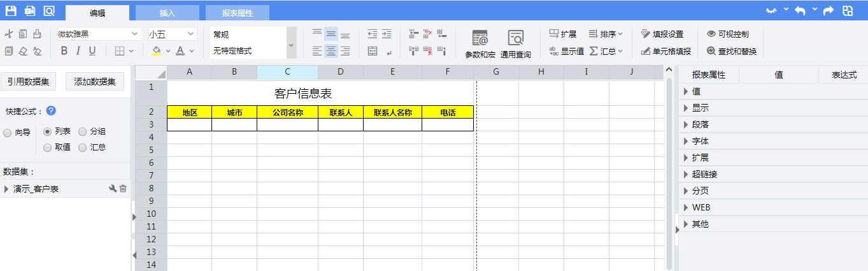Delete dataset using the trash icon
This screenshot has height=271, width=868.
click(124, 189)
